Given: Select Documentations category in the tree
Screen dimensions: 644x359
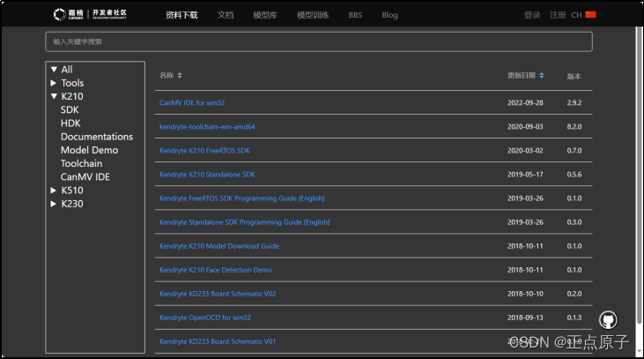Looking at the screenshot, I should (x=97, y=137).
